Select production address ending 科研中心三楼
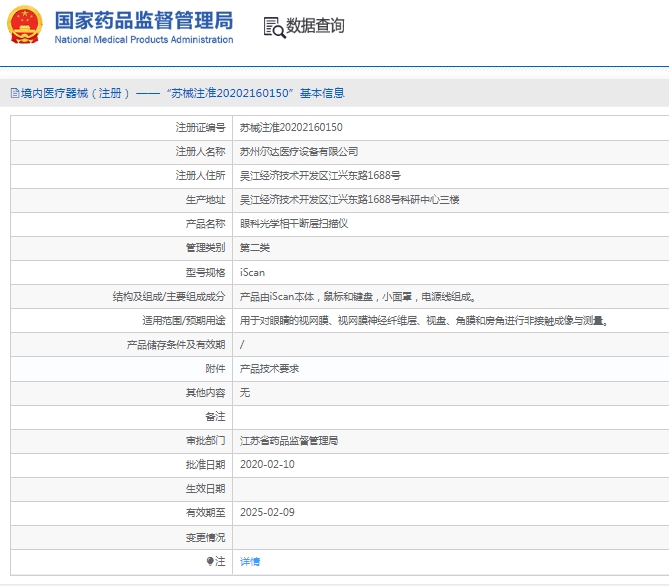The height and width of the screenshot is (586, 669). [x=349, y=199]
